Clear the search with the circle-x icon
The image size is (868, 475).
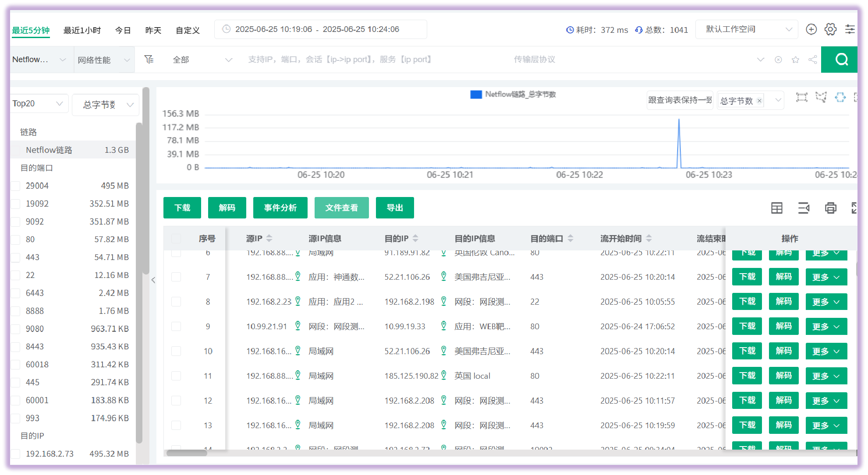(778, 60)
